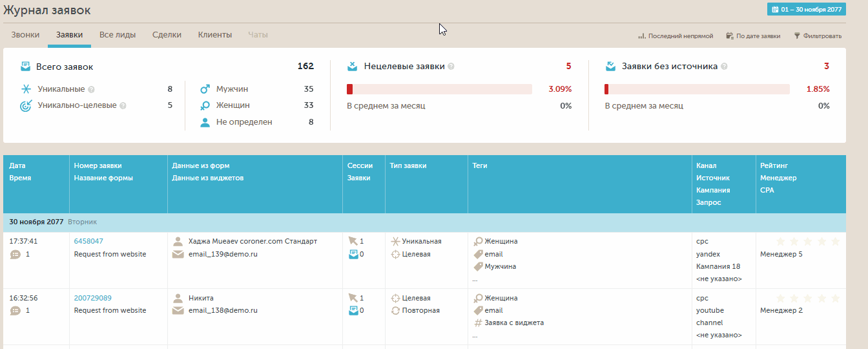Set star rating for Менеджер 5 row
868x349 pixels.
click(x=808, y=241)
